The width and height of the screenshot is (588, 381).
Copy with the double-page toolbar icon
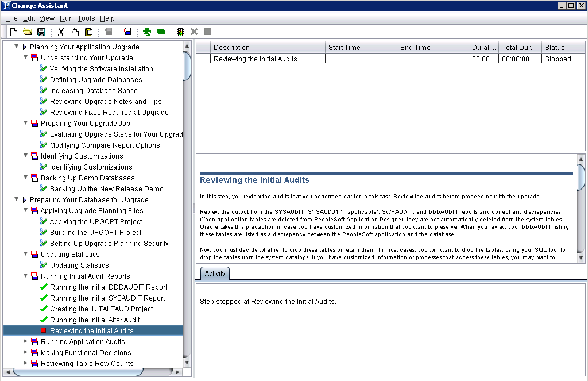tap(75, 32)
